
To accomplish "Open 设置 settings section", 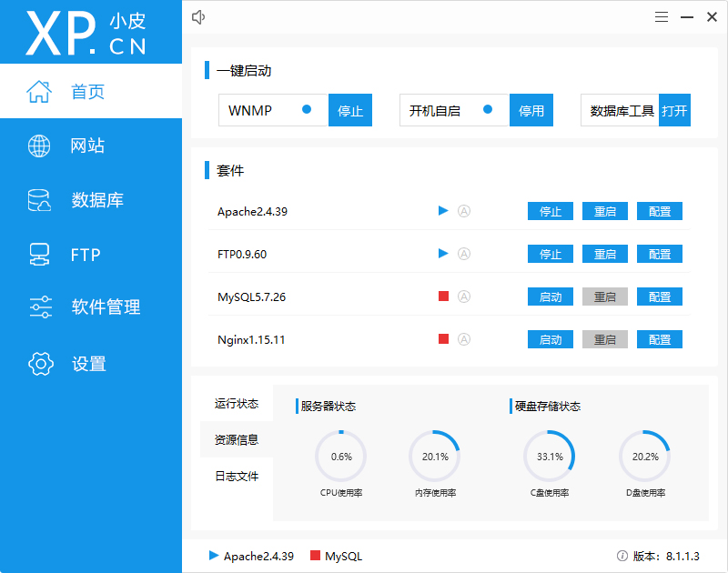I will click(91, 364).
